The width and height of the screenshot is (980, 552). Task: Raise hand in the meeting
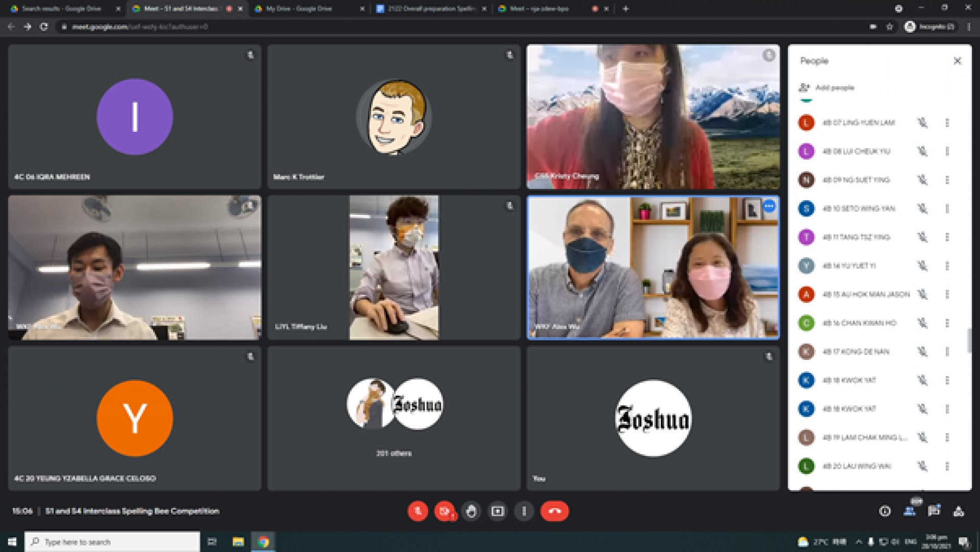[471, 511]
